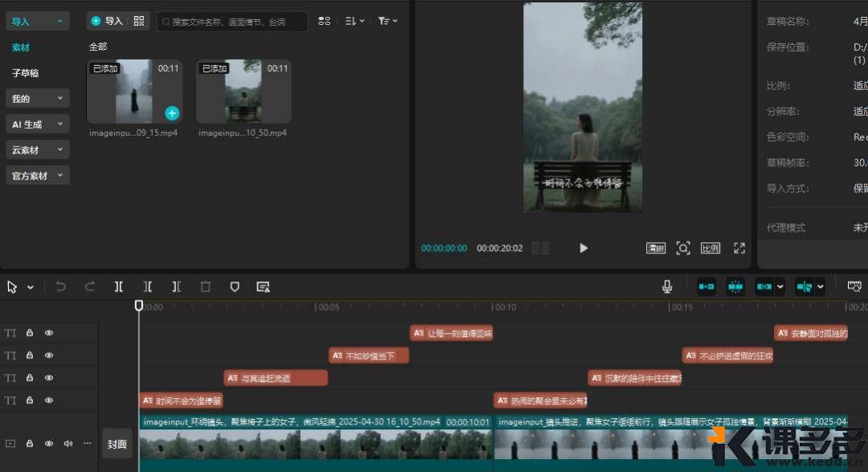Play the preview video

click(583, 248)
